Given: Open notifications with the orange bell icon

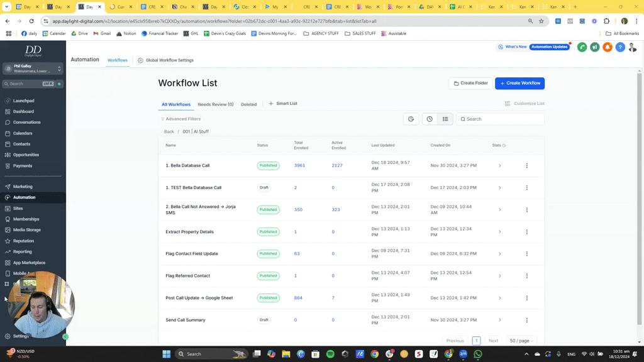Looking at the screenshot, I should pyautogui.click(x=608, y=47).
